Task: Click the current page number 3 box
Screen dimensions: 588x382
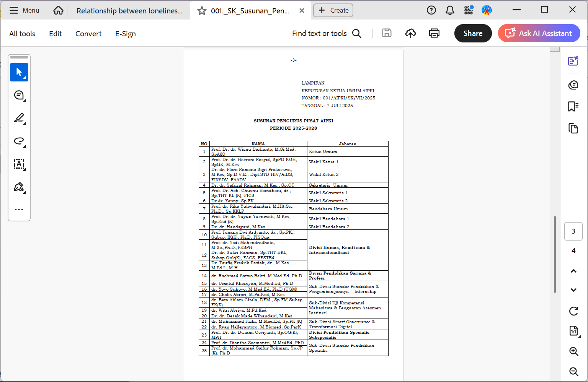Action: point(573,231)
